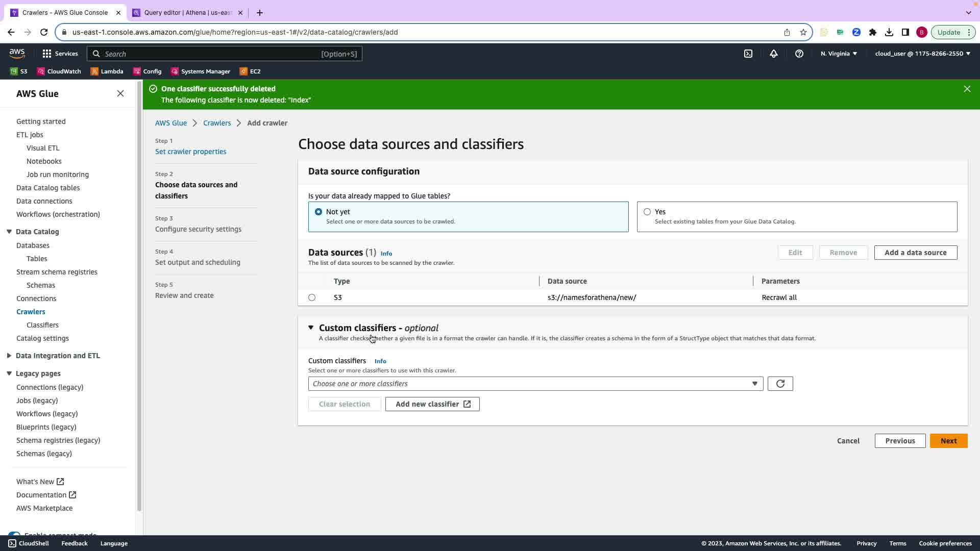Open the Choose classifiers dropdown
980x551 pixels.
[535, 384]
